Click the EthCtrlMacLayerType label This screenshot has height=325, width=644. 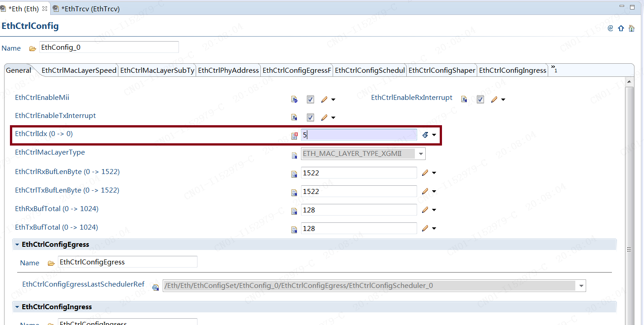[x=50, y=152]
